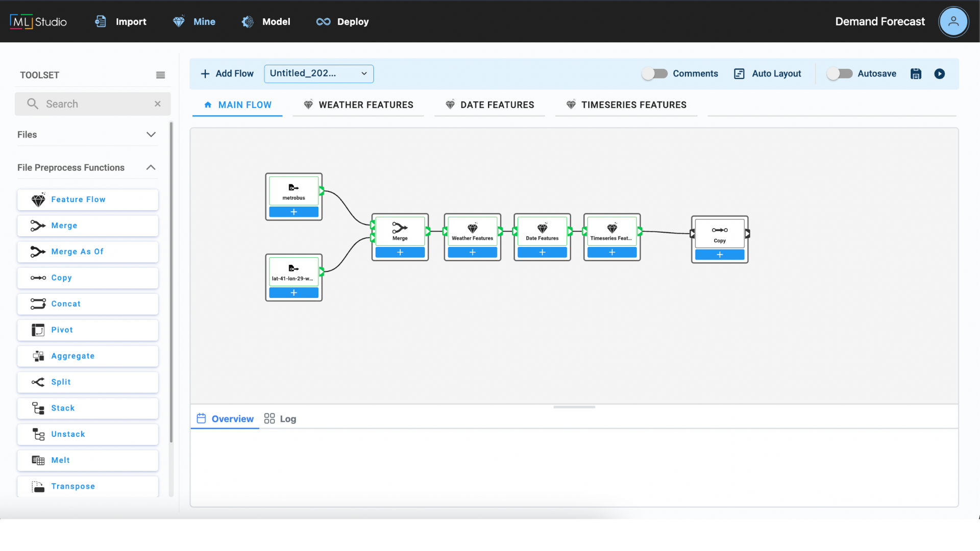Viewport: 980px width, 551px height.
Task: Run the flow with the play icon
Action: click(x=939, y=74)
